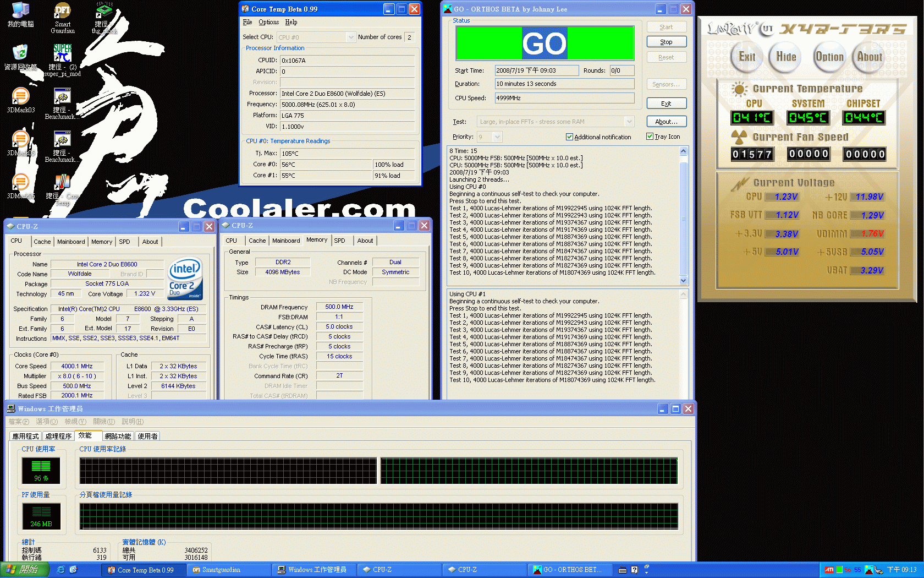Click the safely remove hardware tray icon
924x578 pixels.
pos(879,570)
